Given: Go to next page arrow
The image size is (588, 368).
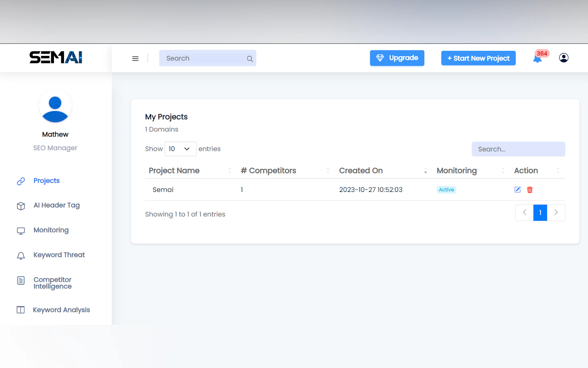Looking at the screenshot, I should coord(556,213).
